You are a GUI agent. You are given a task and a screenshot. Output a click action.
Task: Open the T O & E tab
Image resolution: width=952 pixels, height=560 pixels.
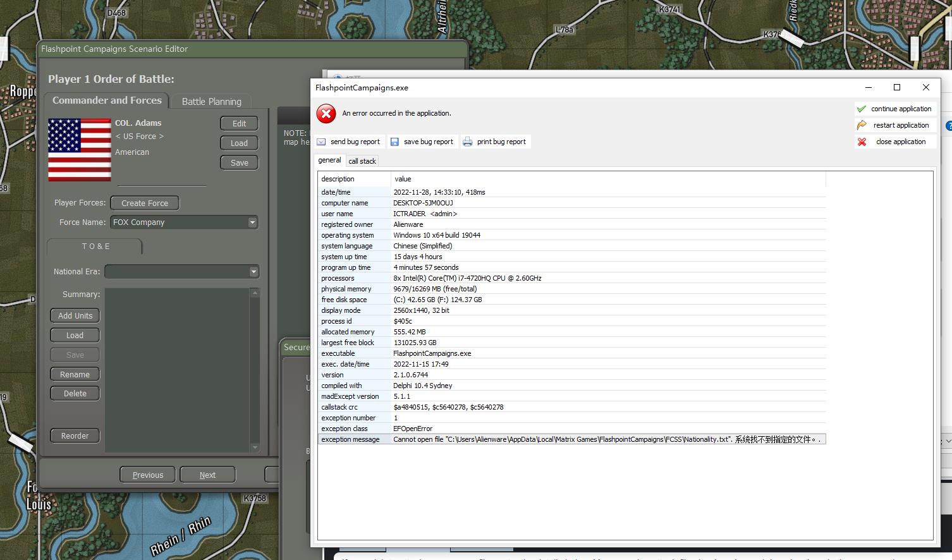[95, 246]
